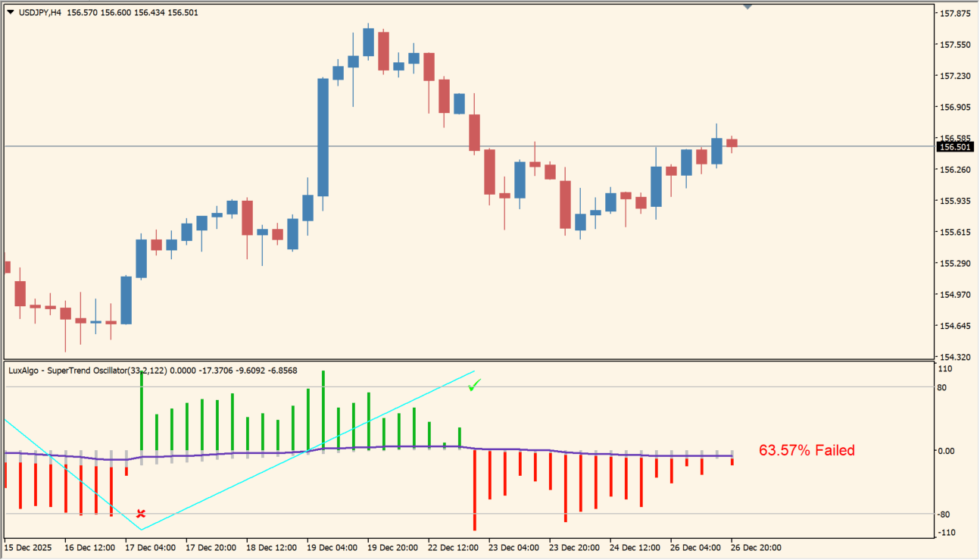Click the chart shift triangle at top
This screenshot has width=980, height=560.
coord(747,7)
